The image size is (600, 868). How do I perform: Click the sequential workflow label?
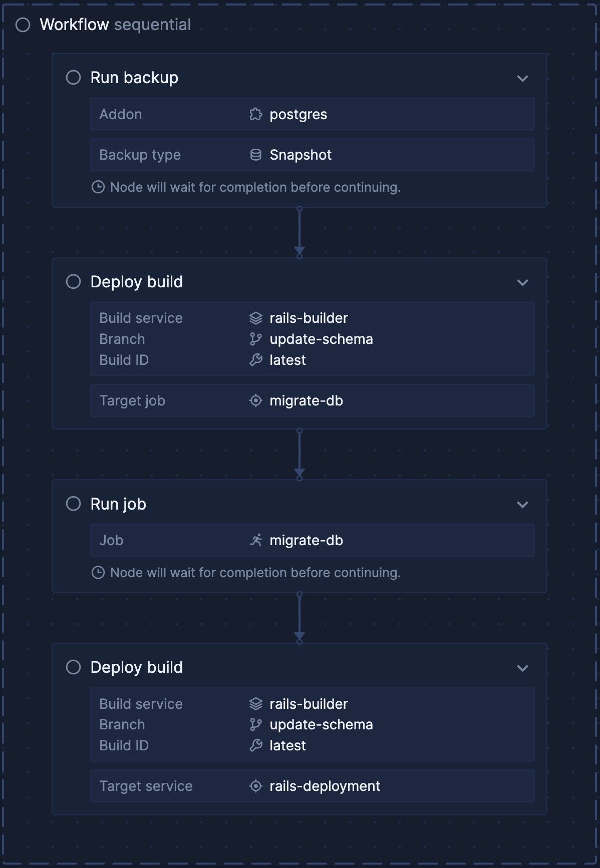[x=153, y=24]
